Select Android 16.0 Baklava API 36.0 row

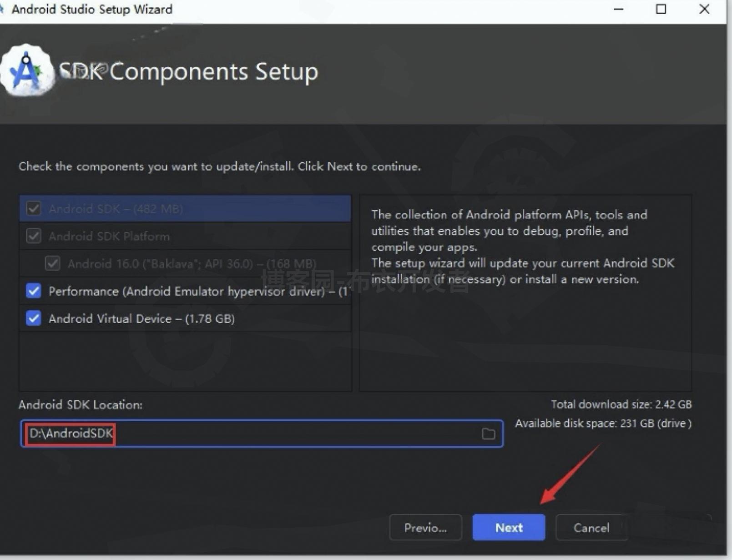coord(185,263)
